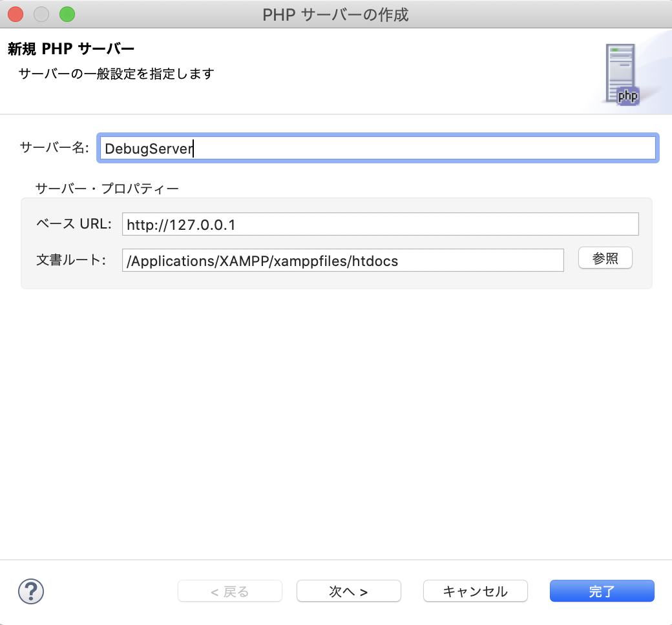Click the サーバーの一般設定を指定します description text

click(x=116, y=74)
